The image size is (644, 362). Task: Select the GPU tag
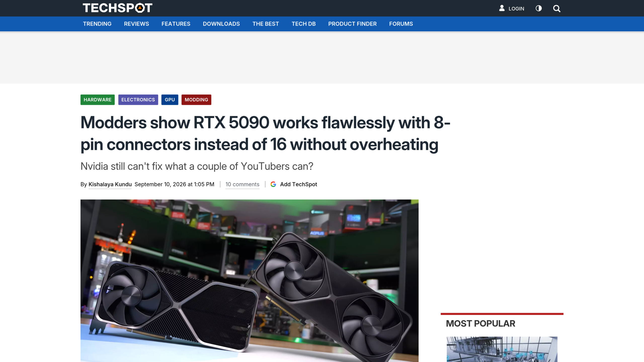click(170, 100)
